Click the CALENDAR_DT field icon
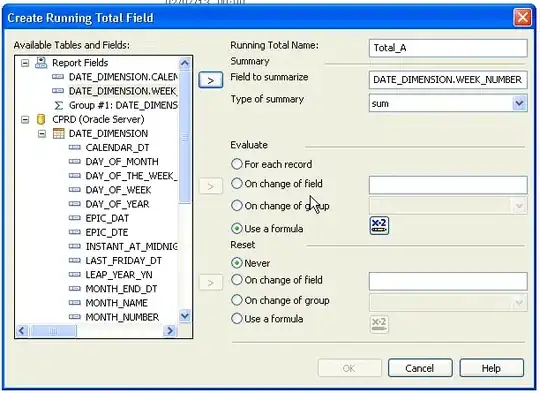This screenshot has width=540, height=393. [x=75, y=147]
